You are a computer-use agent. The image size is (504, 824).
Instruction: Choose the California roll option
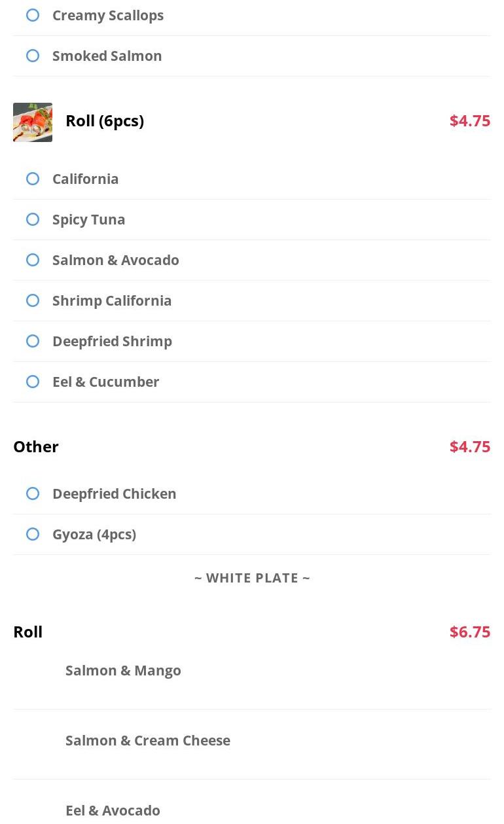pyautogui.click(x=33, y=179)
